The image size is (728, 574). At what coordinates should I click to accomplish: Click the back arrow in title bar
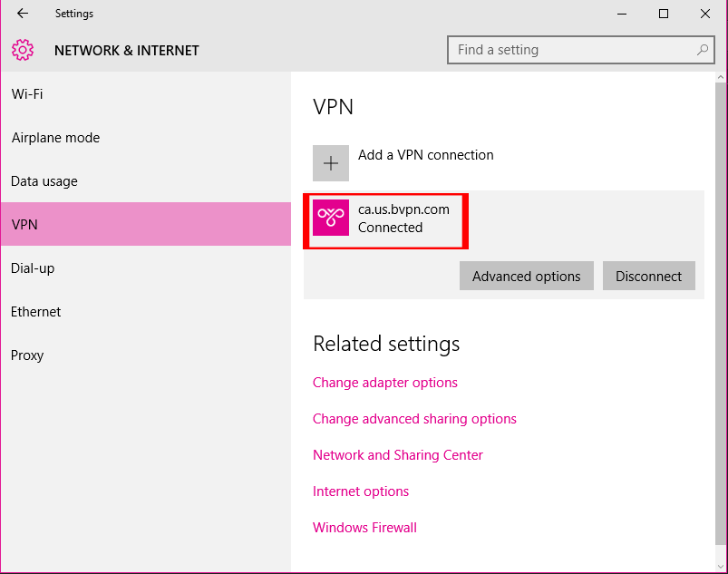23,14
